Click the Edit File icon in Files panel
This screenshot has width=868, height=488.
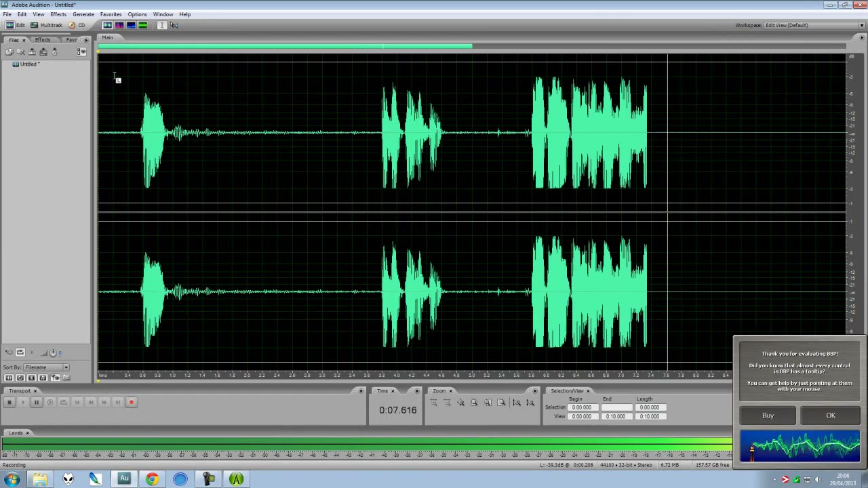[x=32, y=52]
